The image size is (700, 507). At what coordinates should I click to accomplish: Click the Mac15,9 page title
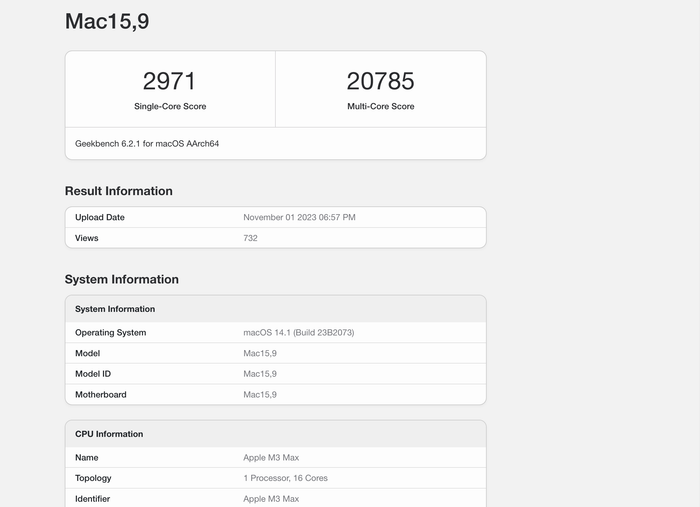click(x=107, y=21)
